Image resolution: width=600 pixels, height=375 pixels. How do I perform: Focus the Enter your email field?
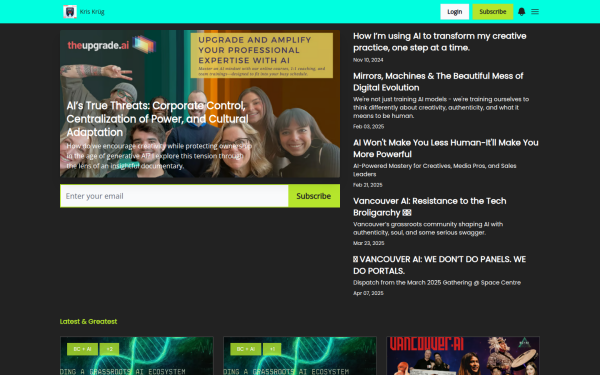click(x=174, y=196)
